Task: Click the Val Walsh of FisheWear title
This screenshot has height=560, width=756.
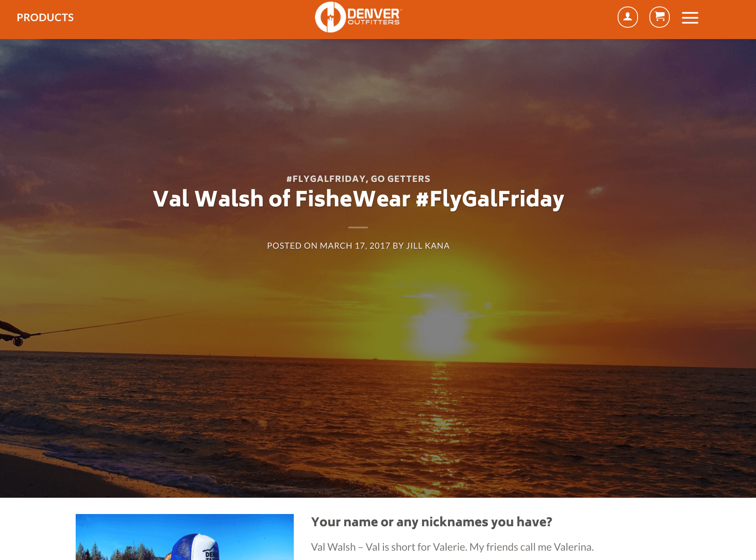Action: point(358,199)
